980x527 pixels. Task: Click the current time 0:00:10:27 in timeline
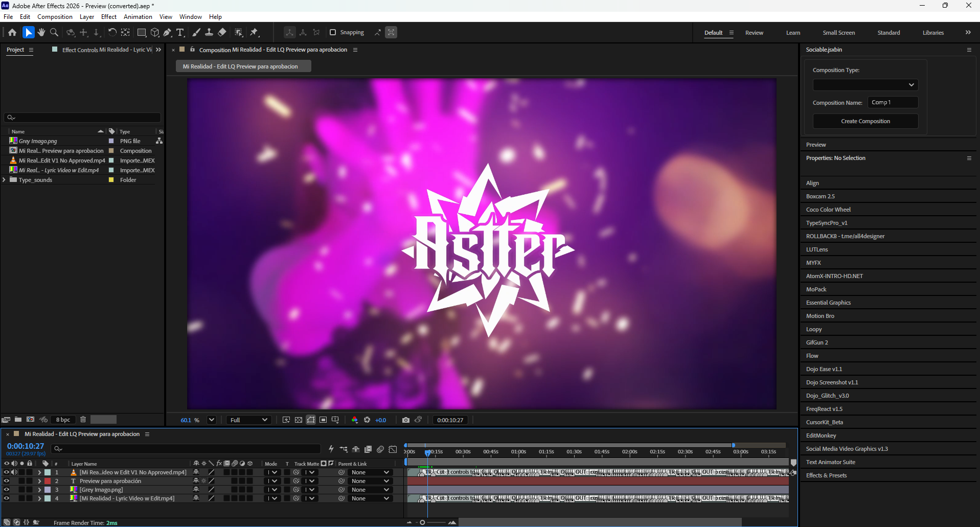tap(26, 446)
